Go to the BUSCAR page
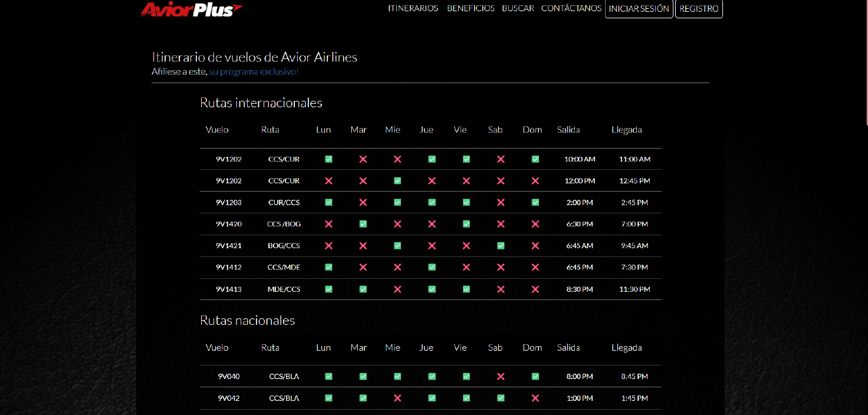868x415 pixels. point(518,9)
